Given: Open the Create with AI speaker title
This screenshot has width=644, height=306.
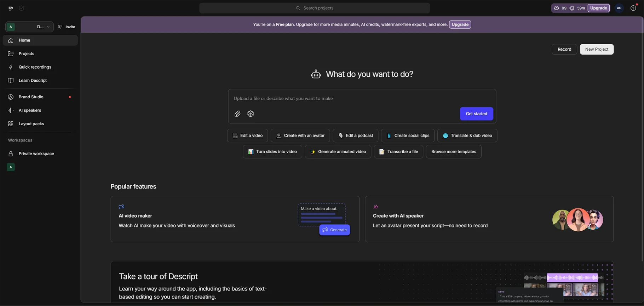Looking at the screenshot, I should click(398, 216).
